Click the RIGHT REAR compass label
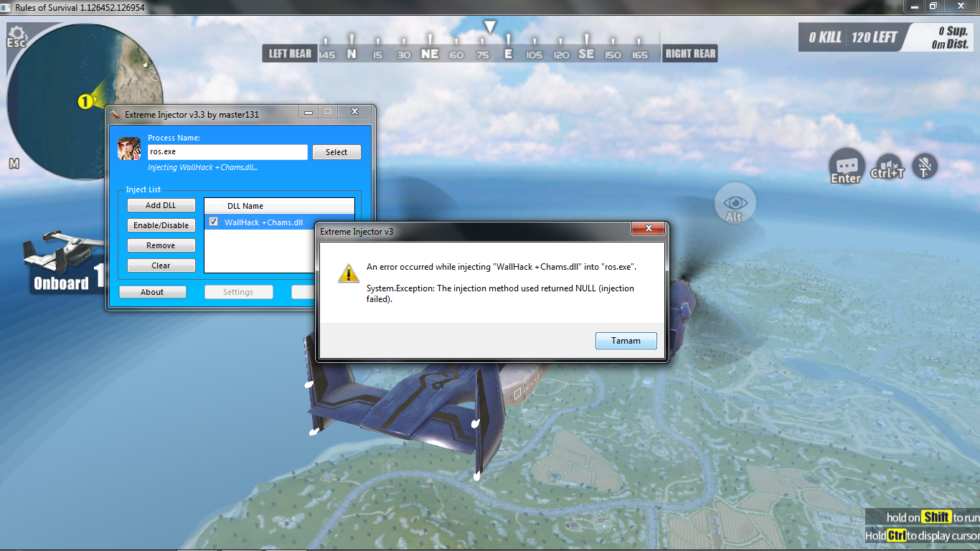Image resolution: width=980 pixels, height=551 pixels. click(690, 53)
